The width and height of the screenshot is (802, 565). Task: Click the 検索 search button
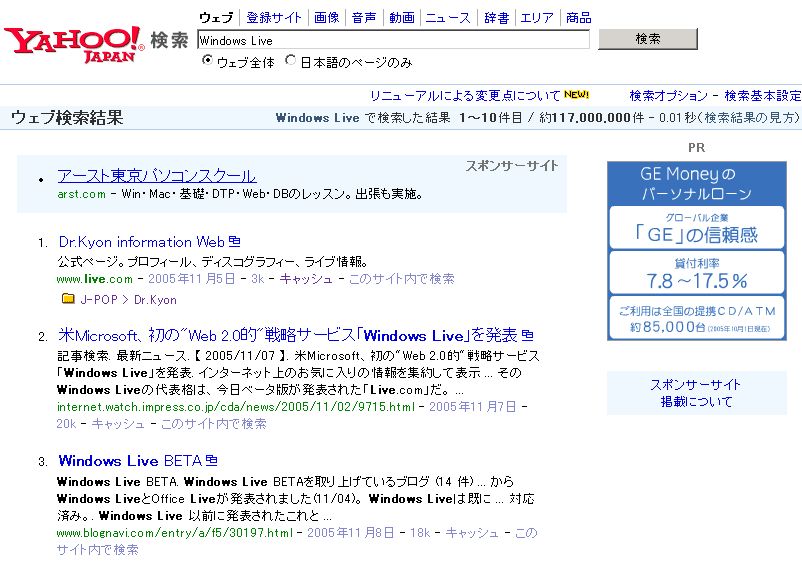(648, 39)
